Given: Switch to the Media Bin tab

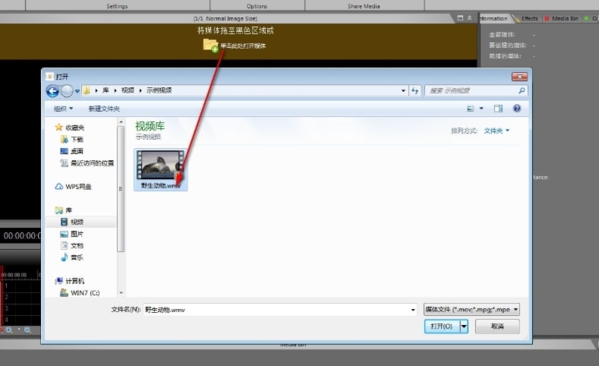Looking at the screenshot, I should [562, 18].
